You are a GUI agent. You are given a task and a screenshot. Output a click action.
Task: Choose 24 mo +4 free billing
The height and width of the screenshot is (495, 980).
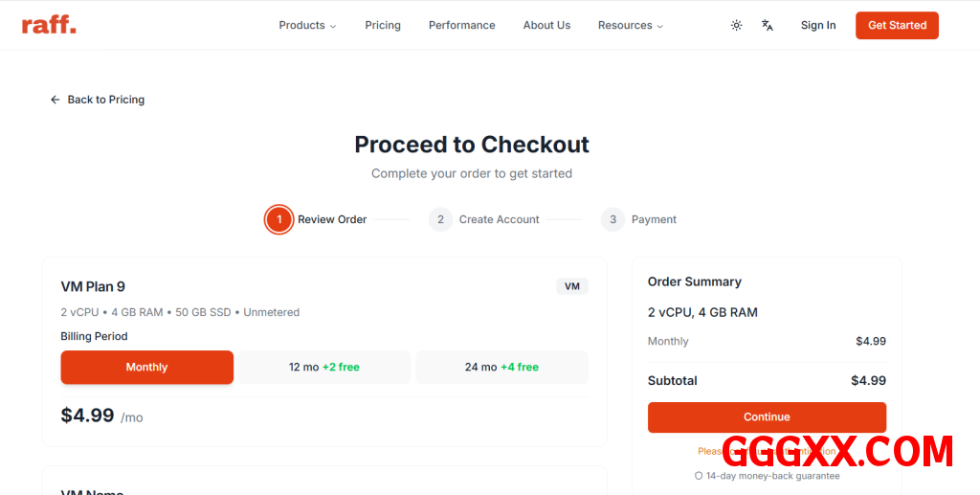[x=501, y=368]
